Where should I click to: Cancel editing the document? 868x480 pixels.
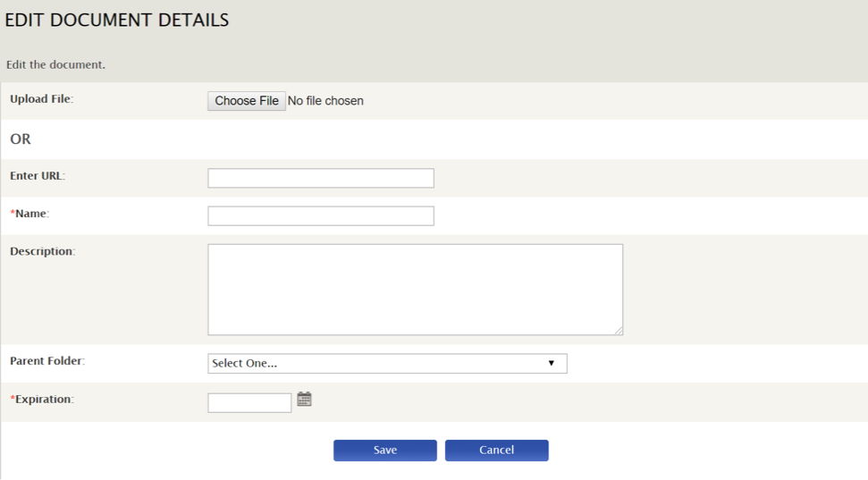click(496, 451)
